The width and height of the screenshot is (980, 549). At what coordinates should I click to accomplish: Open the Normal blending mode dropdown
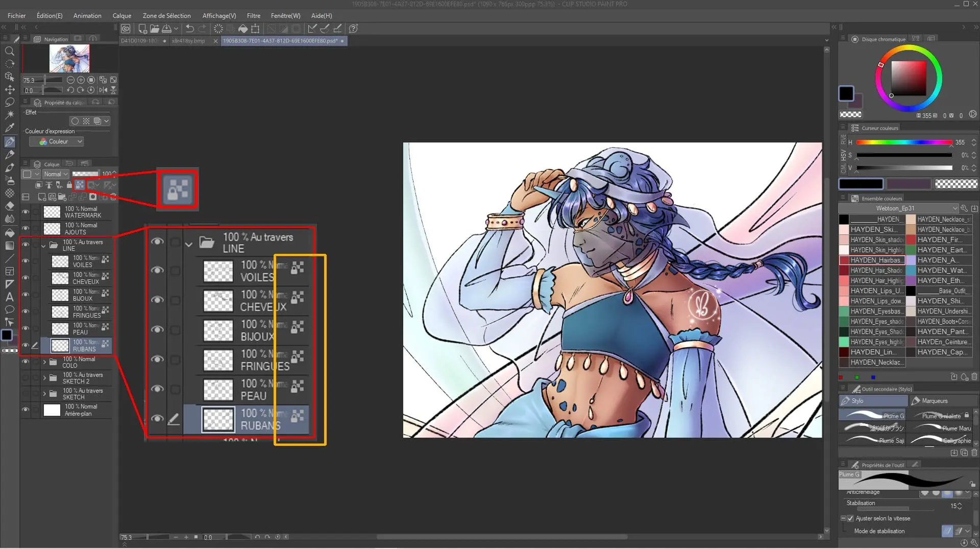click(x=55, y=174)
